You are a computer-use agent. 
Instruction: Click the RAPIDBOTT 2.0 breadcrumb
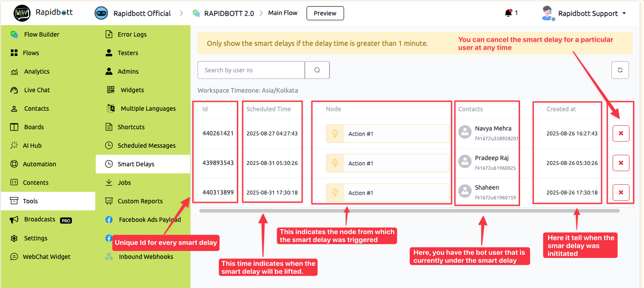[x=228, y=14]
